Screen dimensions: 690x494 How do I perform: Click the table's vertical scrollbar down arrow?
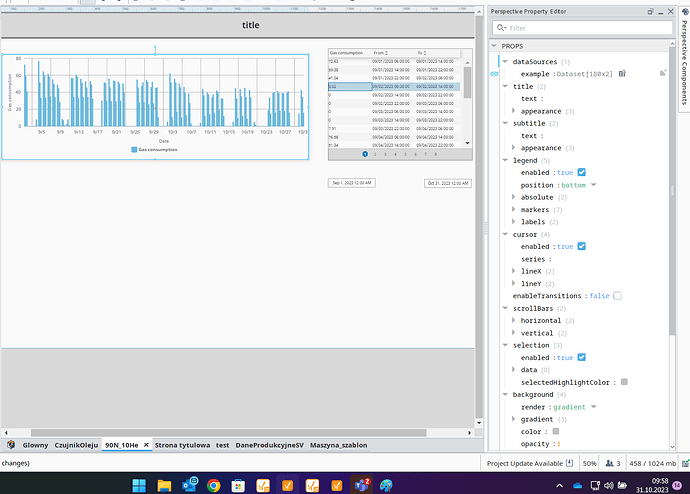click(x=467, y=143)
